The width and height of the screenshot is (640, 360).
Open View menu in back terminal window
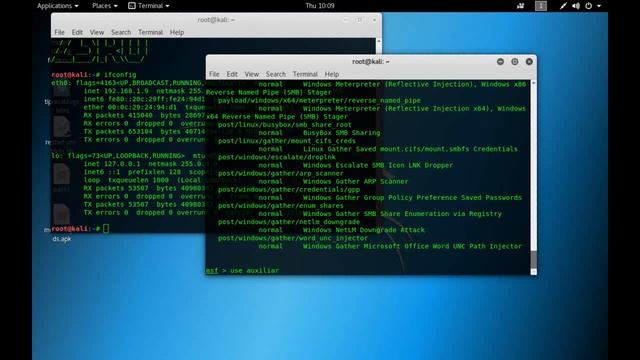click(x=97, y=32)
